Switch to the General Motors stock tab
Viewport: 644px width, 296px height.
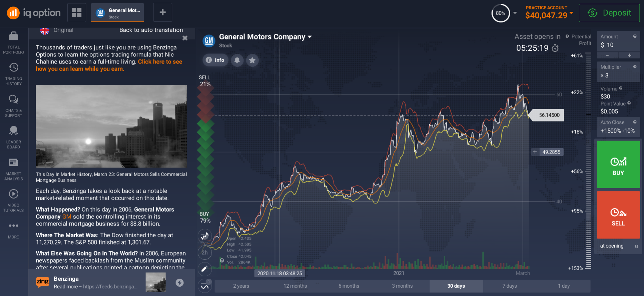coord(117,13)
